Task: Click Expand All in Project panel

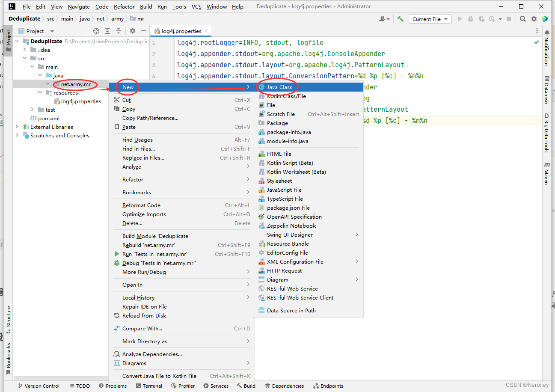Action: pos(107,31)
